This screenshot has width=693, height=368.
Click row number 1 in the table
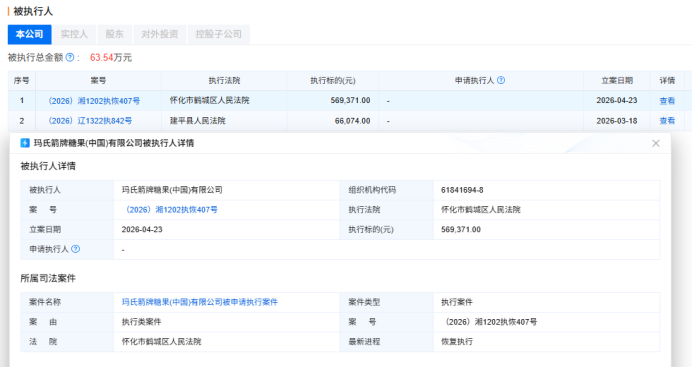22,100
